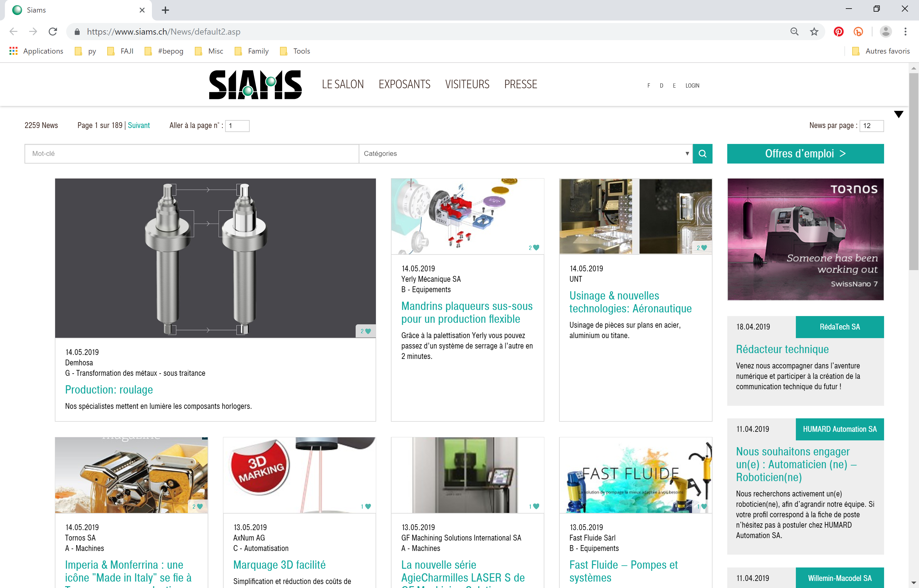This screenshot has width=919, height=588.
Task: Click the browser address bar URL
Action: 163,32
